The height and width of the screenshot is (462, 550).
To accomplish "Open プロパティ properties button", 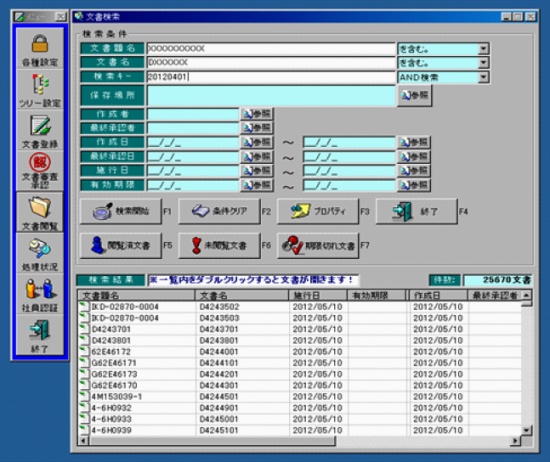I will point(318,211).
